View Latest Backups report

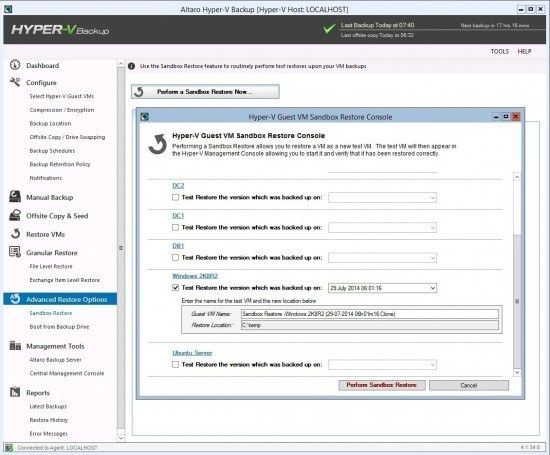pos(48,406)
